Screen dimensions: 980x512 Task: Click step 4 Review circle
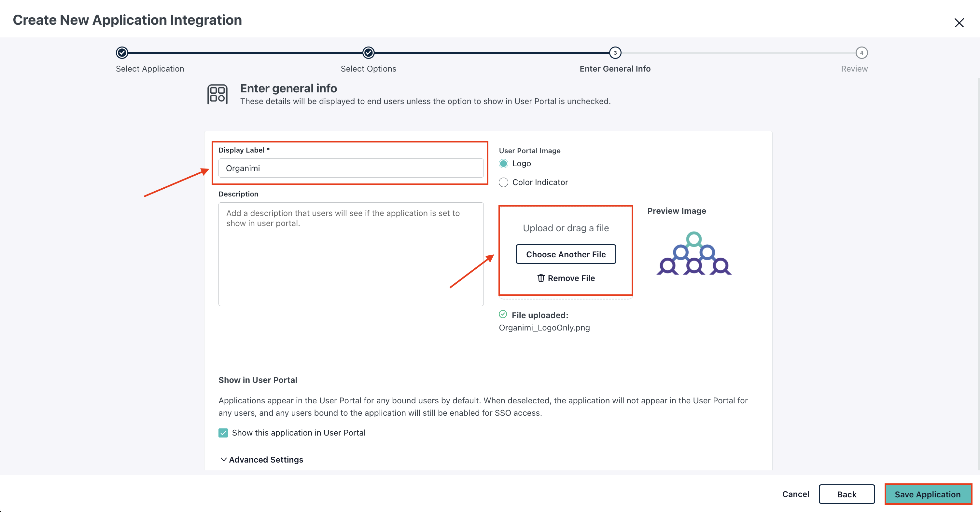861,52
